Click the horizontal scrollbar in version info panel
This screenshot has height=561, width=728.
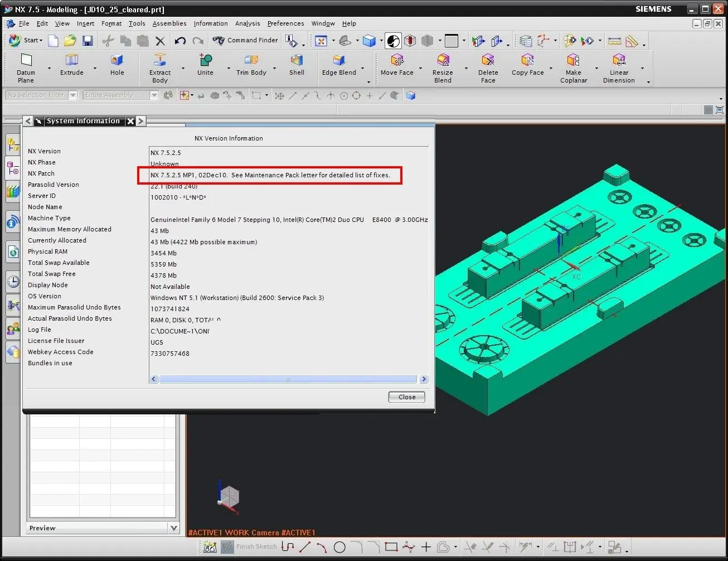(288, 379)
